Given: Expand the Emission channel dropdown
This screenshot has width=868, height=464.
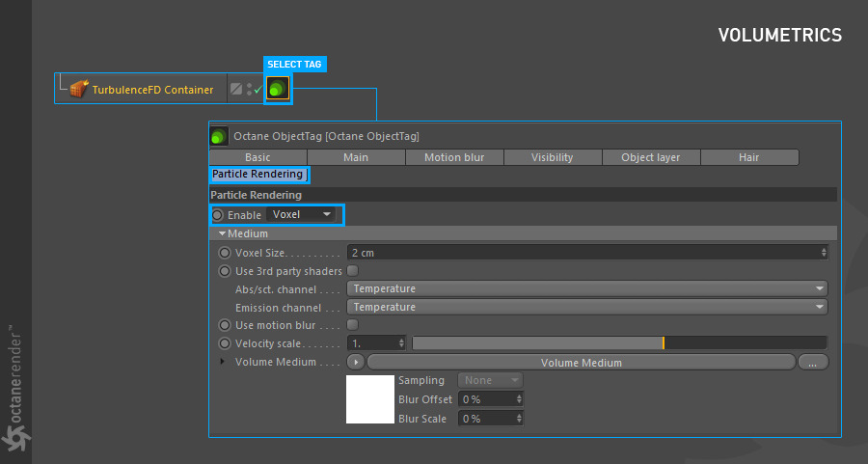Looking at the screenshot, I should (587, 307).
